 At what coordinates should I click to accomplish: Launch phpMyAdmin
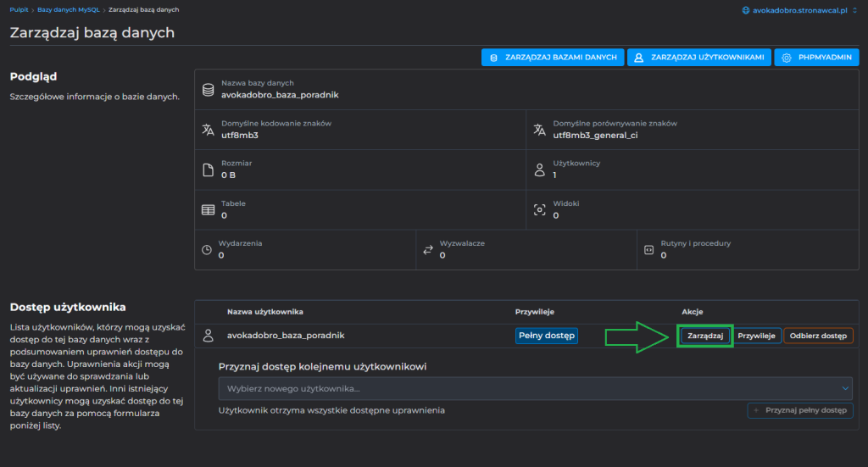click(x=816, y=58)
